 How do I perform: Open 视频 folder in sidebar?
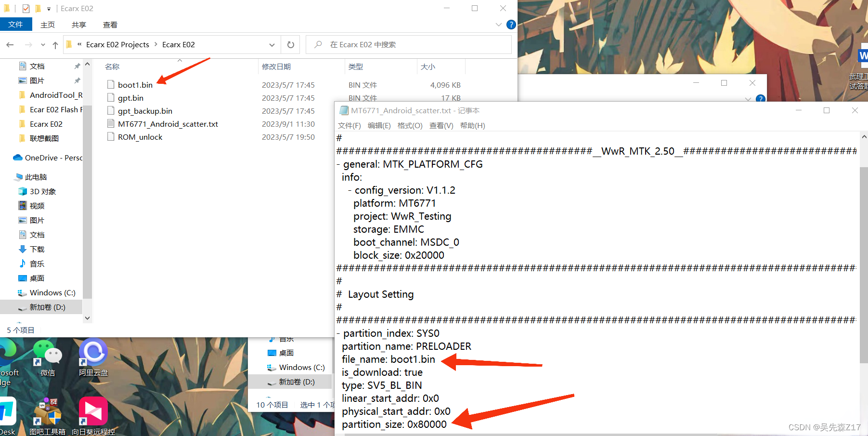(37, 206)
